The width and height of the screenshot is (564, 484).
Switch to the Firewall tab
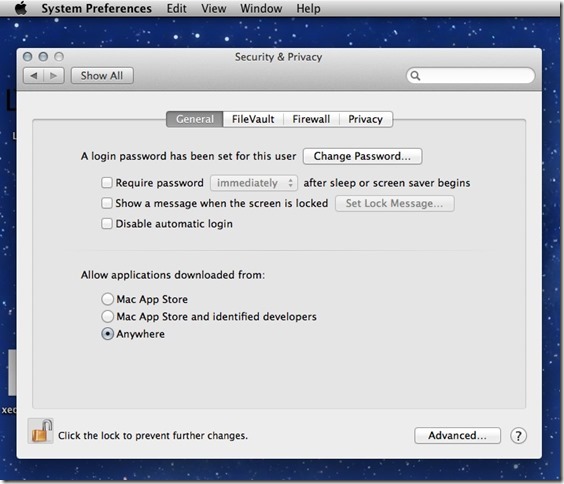[x=311, y=119]
